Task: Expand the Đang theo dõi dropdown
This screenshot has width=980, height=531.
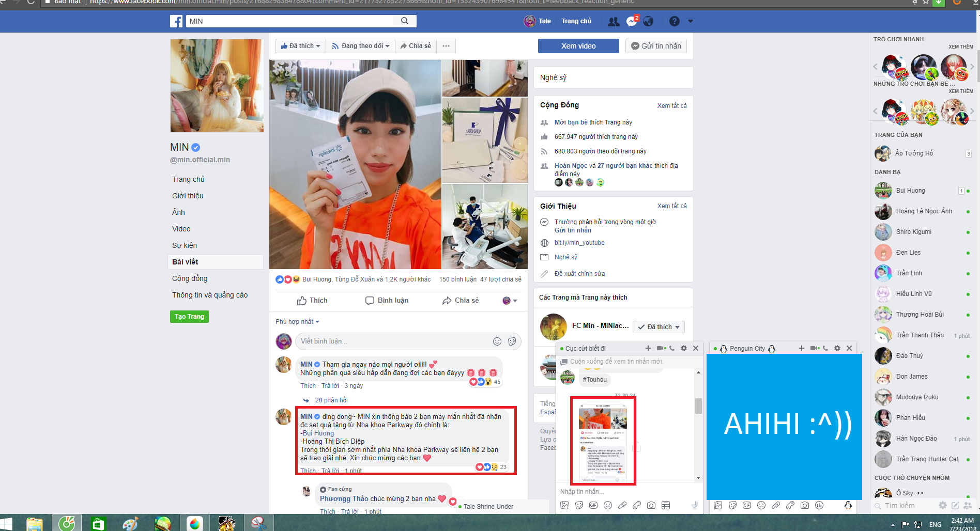Action: click(x=361, y=46)
